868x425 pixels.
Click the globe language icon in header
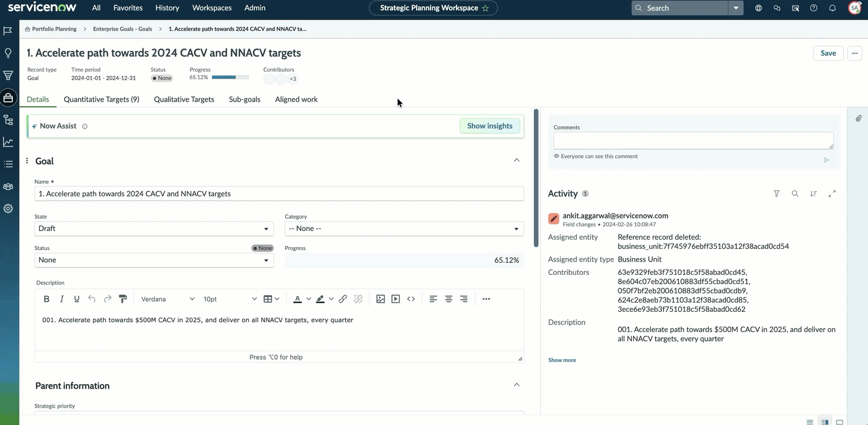click(758, 8)
